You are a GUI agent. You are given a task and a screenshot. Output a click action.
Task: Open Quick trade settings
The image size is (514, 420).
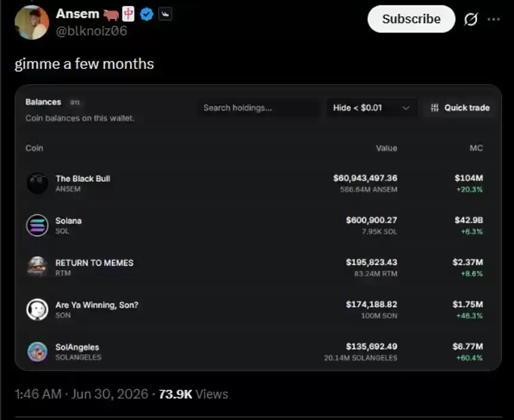coord(460,108)
